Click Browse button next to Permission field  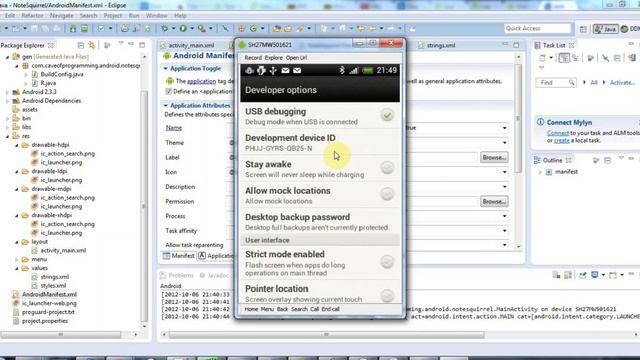(x=494, y=202)
